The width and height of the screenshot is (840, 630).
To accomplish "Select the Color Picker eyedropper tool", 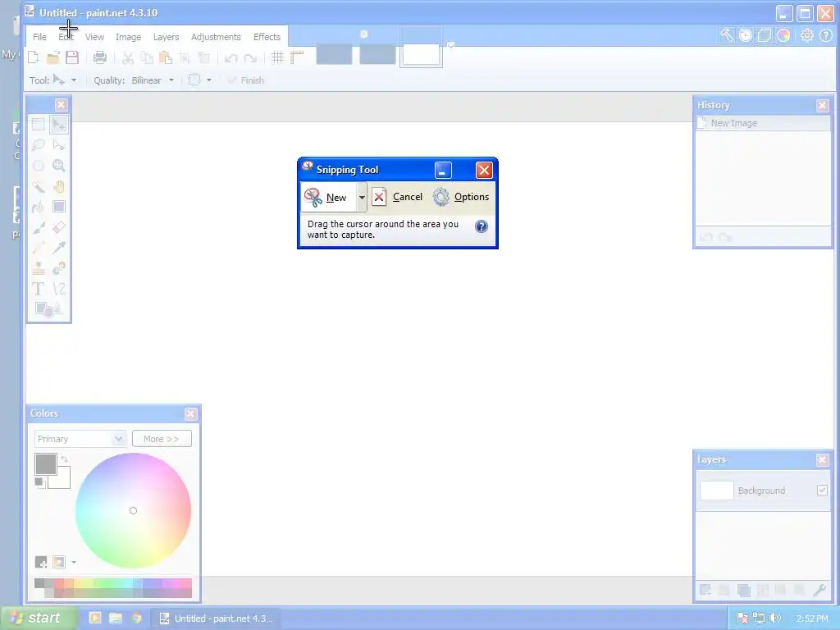I will point(59,248).
